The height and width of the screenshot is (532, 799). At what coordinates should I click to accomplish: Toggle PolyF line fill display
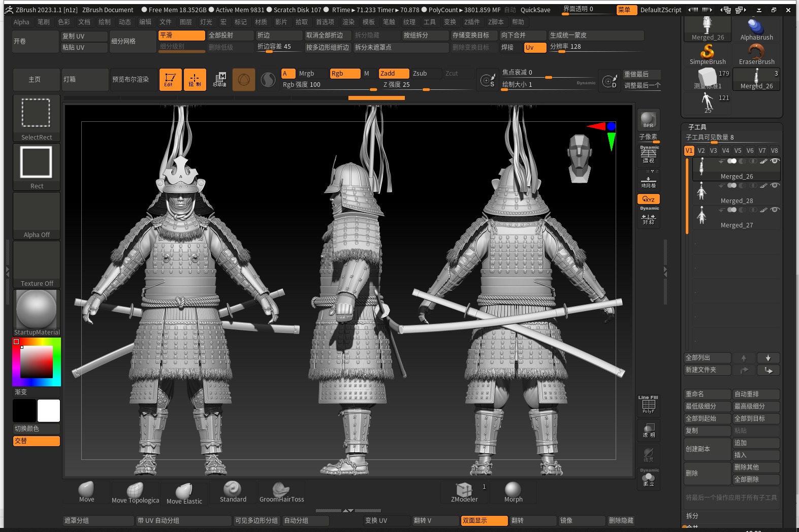649,405
